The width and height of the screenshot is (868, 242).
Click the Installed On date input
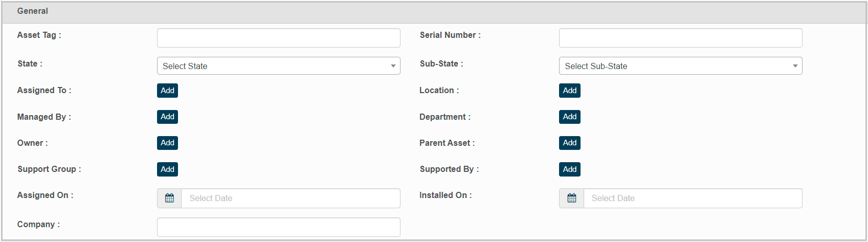tap(692, 198)
